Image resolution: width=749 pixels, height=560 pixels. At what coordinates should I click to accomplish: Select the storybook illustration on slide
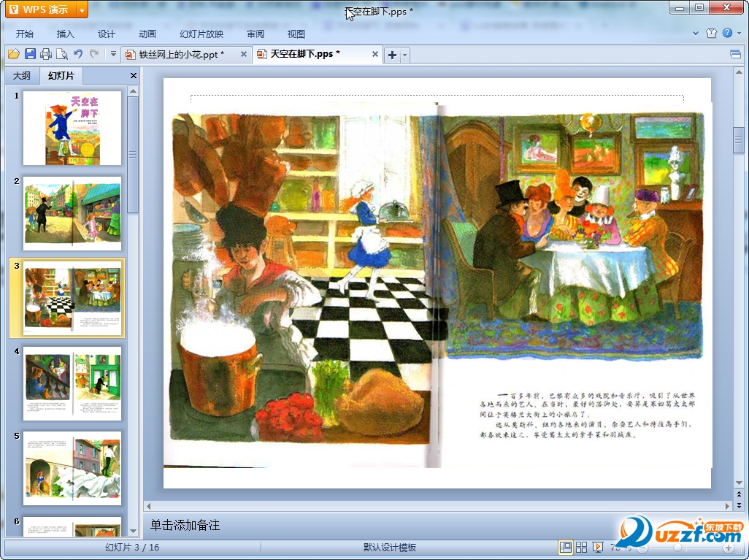pos(437,285)
